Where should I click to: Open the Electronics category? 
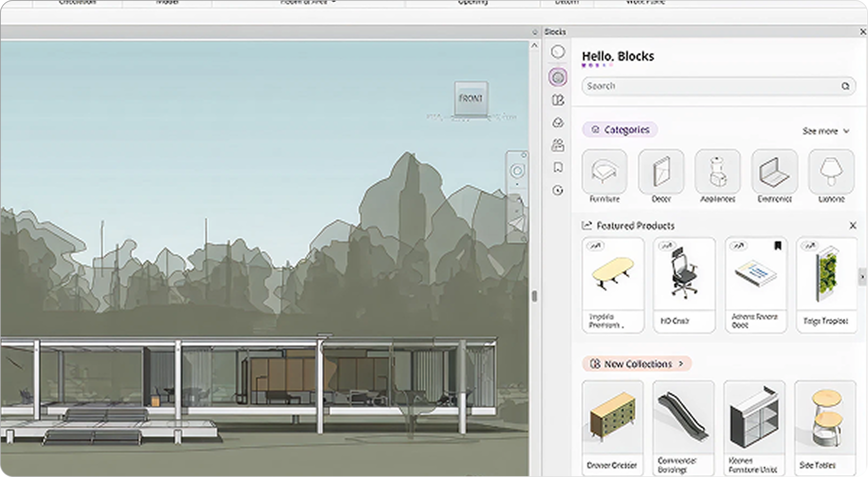point(774,172)
